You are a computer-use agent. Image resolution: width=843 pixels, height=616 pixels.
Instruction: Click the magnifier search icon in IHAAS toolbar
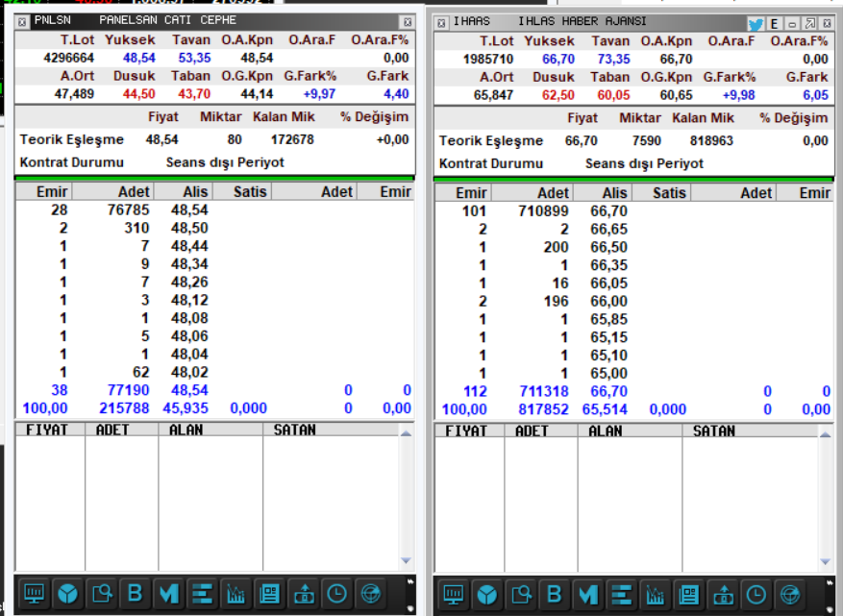click(521, 595)
